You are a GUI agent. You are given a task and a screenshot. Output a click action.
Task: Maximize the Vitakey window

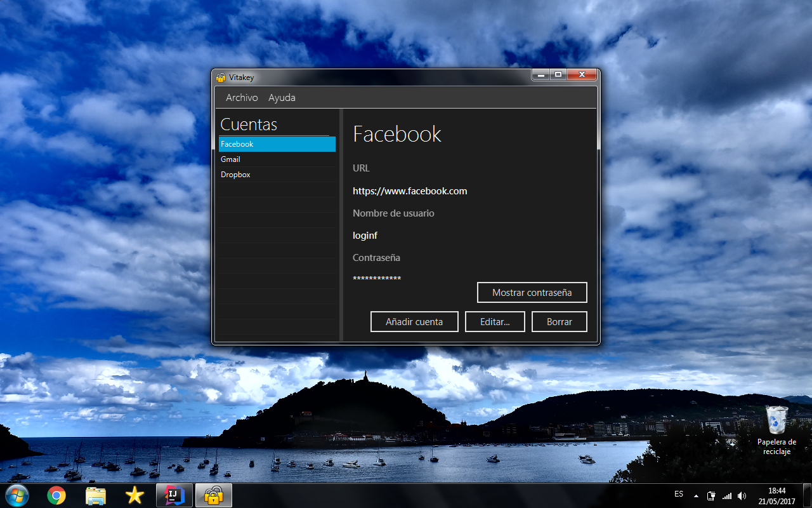click(x=558, y=75)
